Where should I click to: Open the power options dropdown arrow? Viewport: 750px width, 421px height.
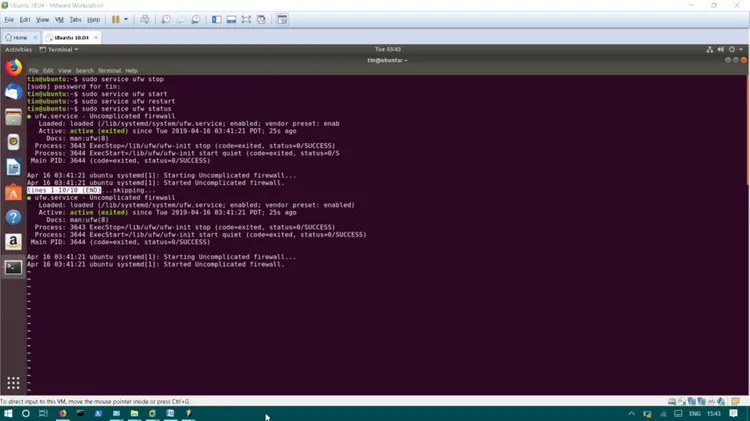pyautogui.click(x=126, y=20)
